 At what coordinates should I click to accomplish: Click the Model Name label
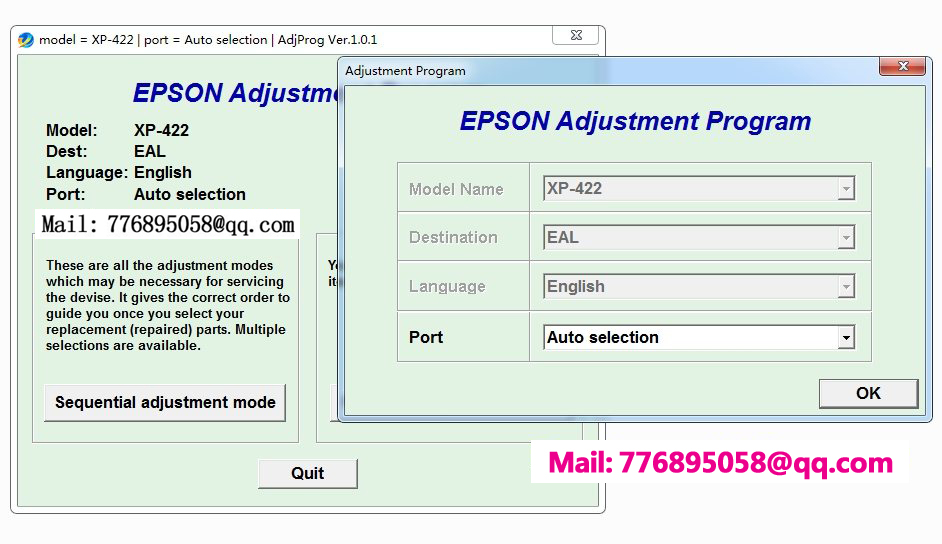coord(456,189)
